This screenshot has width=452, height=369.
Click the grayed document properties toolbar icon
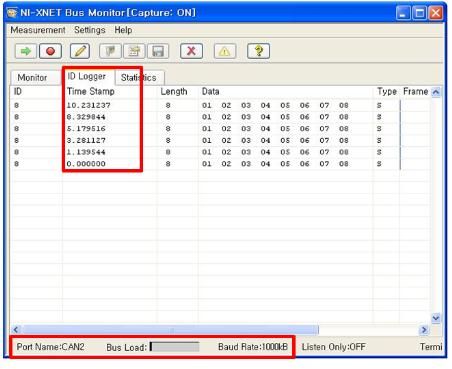[134, 51]
